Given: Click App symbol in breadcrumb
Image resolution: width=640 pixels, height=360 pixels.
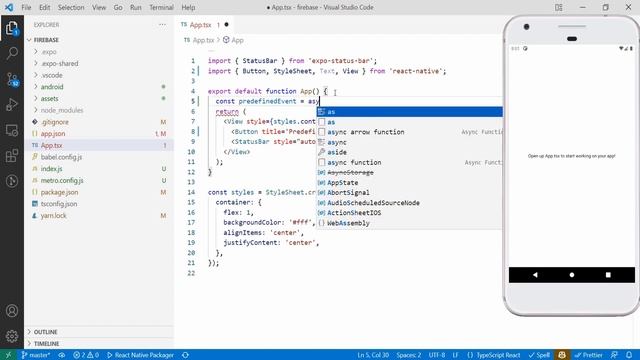Looking at the screenshot, I should point(237,40).
